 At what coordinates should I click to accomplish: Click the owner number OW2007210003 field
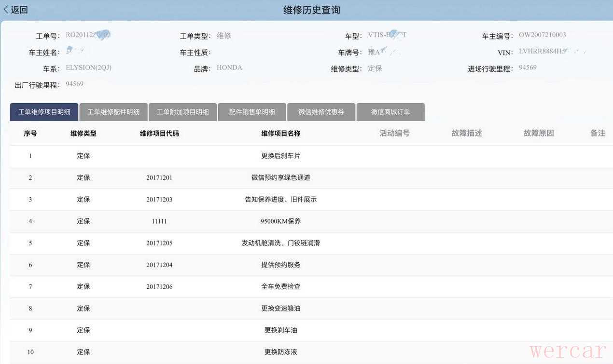[x=542, y=35]
